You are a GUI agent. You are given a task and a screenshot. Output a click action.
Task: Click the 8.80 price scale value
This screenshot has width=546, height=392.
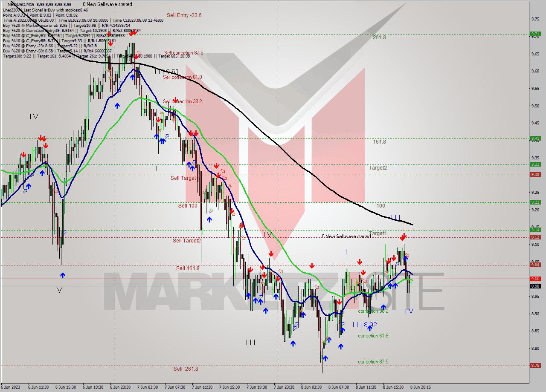(x=535, y=348)
